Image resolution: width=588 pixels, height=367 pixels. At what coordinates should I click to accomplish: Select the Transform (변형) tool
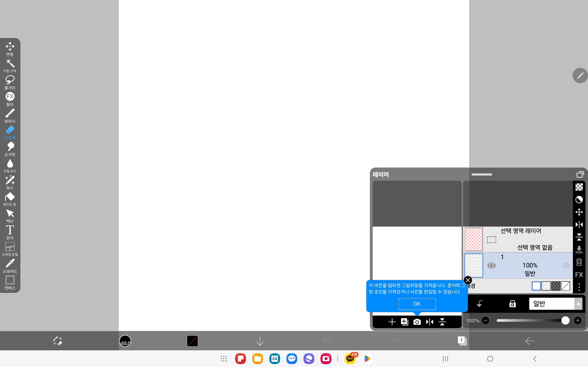pos(10,48)
